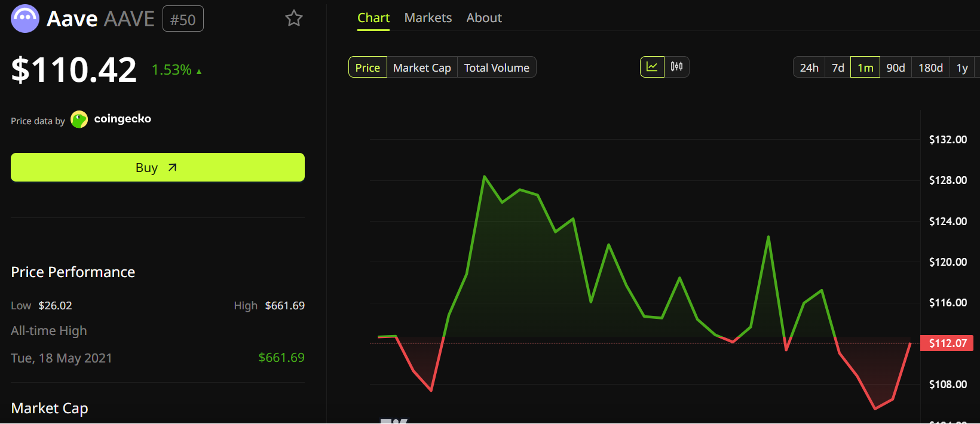Viewport: 980px width, 424px height.
Task: Click the All-time High label
Action: click(x=49, y=331)
